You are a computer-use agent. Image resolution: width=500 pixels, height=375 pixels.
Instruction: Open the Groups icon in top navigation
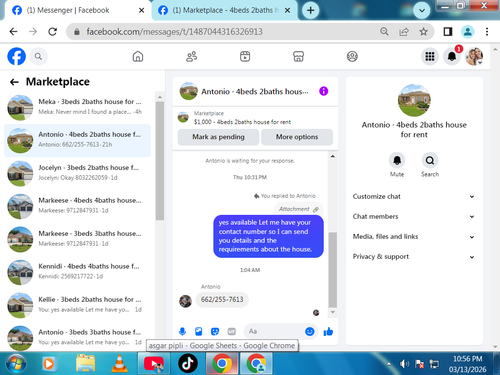pos(352,56)
